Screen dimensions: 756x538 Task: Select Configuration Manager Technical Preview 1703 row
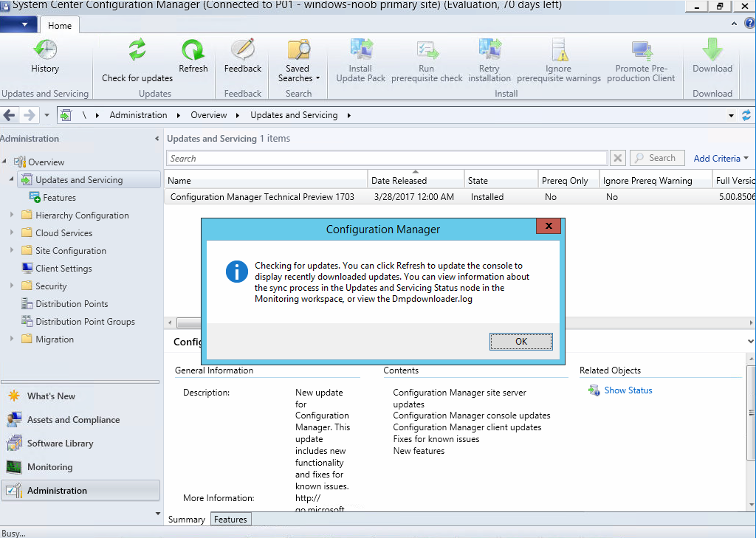pos(460,197)
